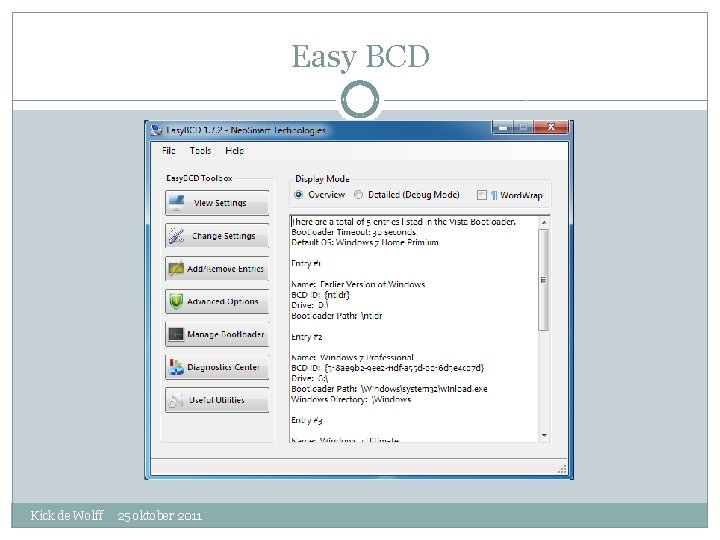Click the 'BCD ID: {ntldr}' line
Viewport: 720px width, 540px height.
click(320, 295)
